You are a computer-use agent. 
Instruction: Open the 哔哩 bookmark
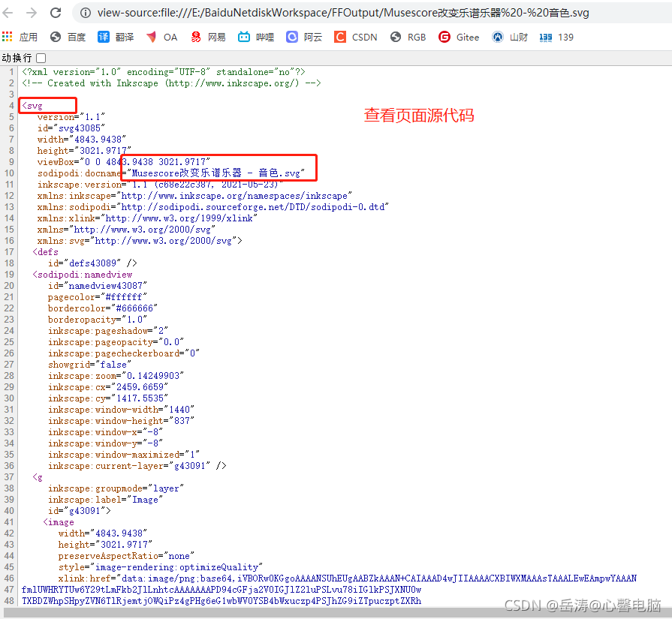coord(256,38)
